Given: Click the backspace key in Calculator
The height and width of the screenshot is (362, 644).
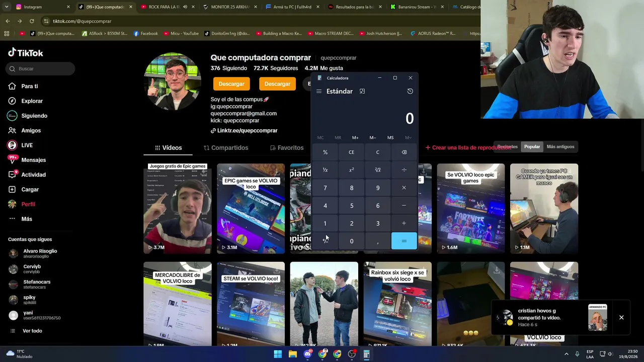Looking at the screenshot, I should click(404, 152).
